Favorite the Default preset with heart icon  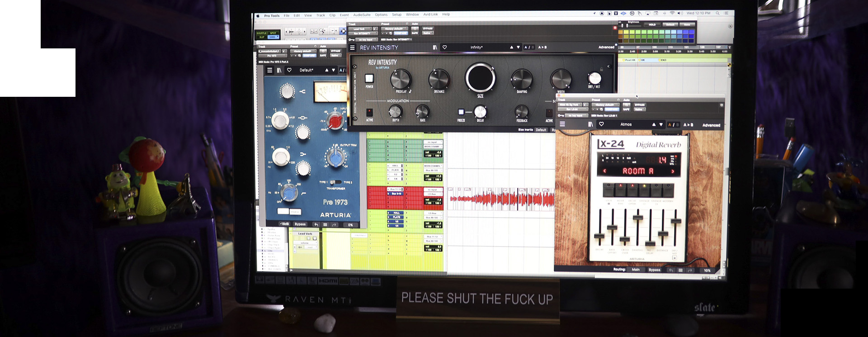pos(289,70)
